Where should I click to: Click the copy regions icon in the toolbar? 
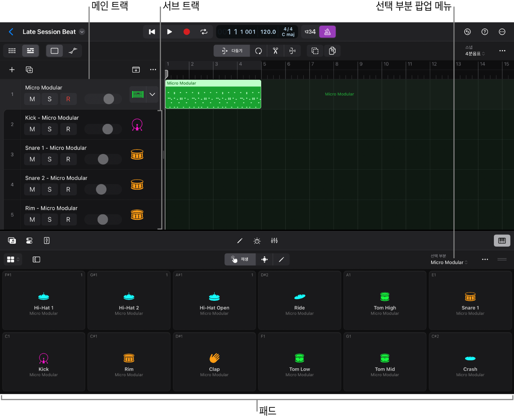[332, 51]
